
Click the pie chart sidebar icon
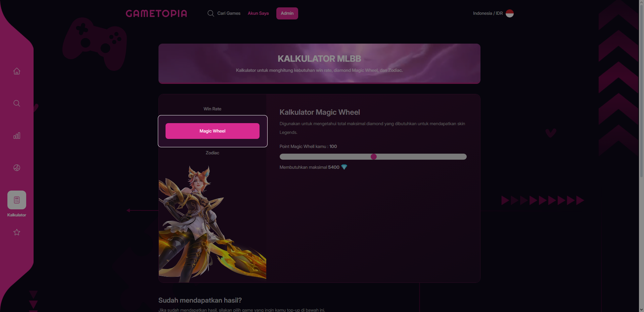[17, 168]
